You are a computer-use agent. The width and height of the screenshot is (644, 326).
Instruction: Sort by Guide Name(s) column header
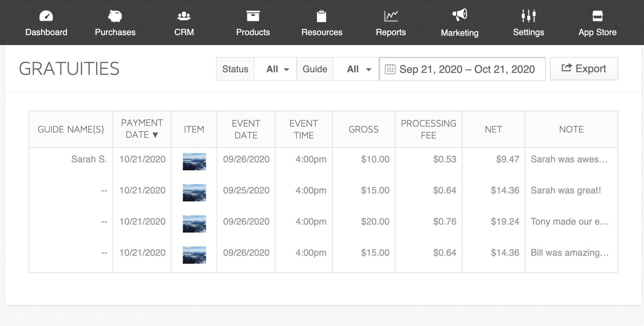(x=71, y=129)
